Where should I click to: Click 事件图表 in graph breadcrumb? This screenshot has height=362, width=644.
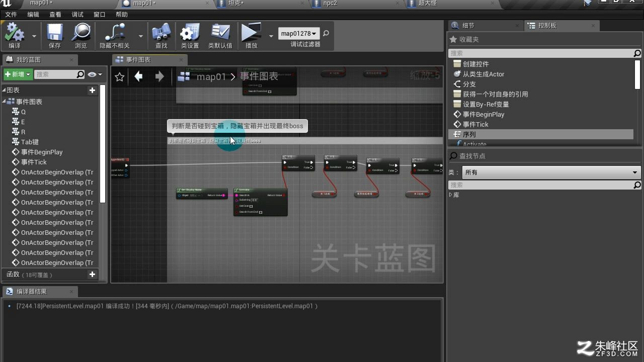(x=259, y=76)
